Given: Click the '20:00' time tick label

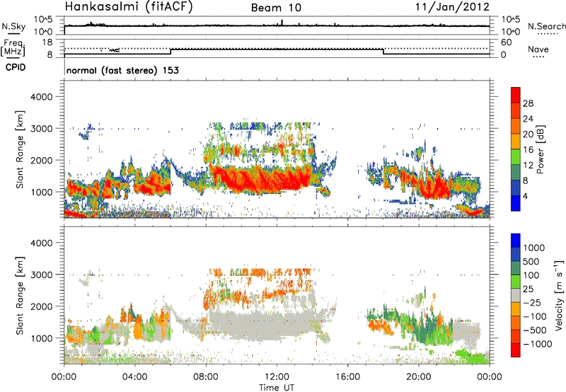Looking at the screenshot, I should click(x=418, y=377).
